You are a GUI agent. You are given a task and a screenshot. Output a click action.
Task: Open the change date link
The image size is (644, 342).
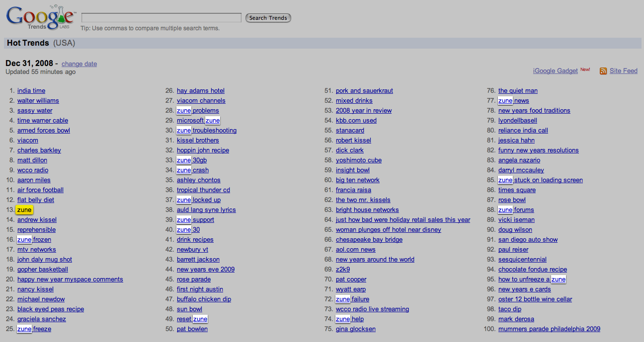click(79, 64)
